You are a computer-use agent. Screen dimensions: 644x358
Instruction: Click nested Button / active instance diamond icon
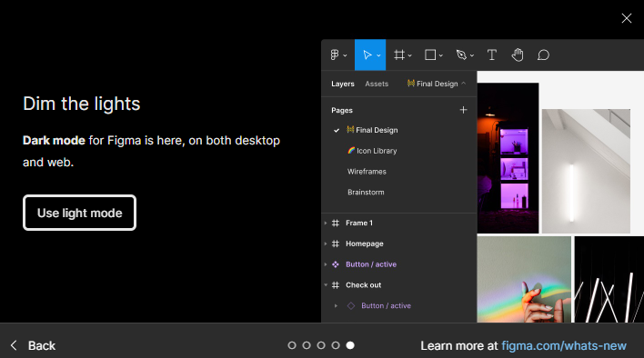(351, 306)
